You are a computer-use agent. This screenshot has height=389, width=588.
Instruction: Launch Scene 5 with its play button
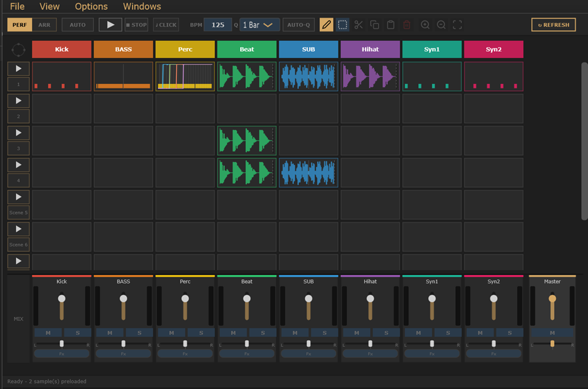point(19,197)
